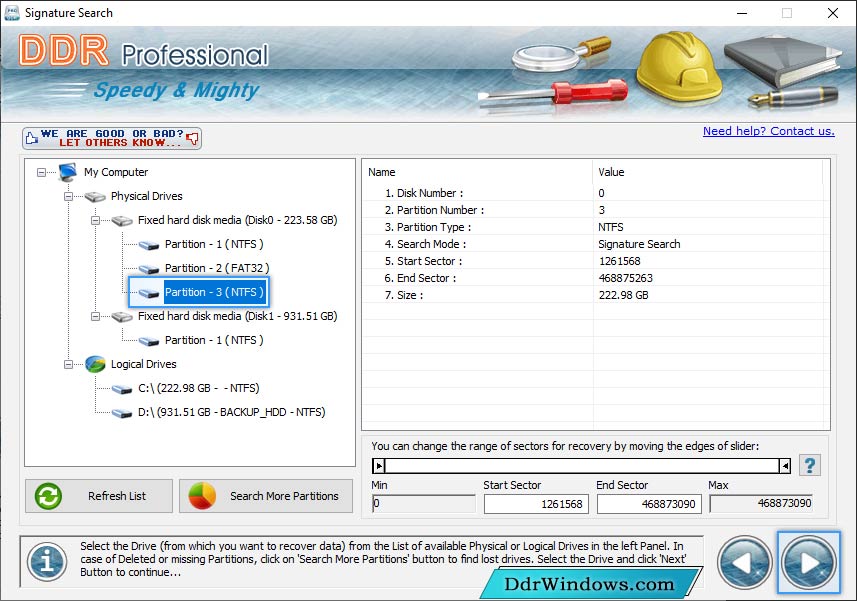The image size is (857, 601).
Task: Click the Start Sector input field
Action: point(536,504)
